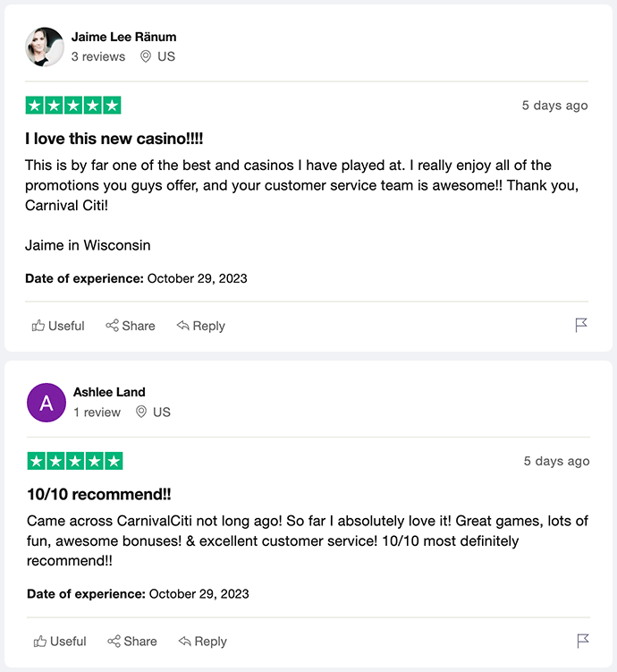Viewport: 617px width, 672px height.
Task: Click the five-star rating on Ashlee's review
Action: click(75, 461)
